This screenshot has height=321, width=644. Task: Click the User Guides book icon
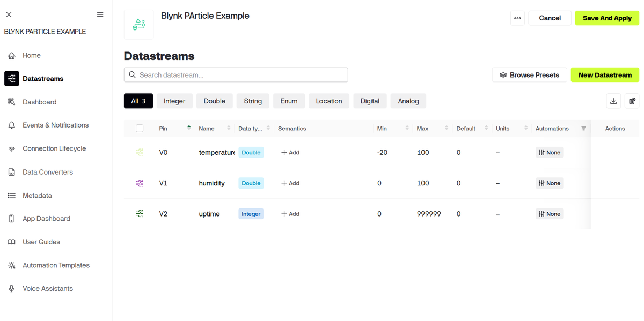click(12, 242)
